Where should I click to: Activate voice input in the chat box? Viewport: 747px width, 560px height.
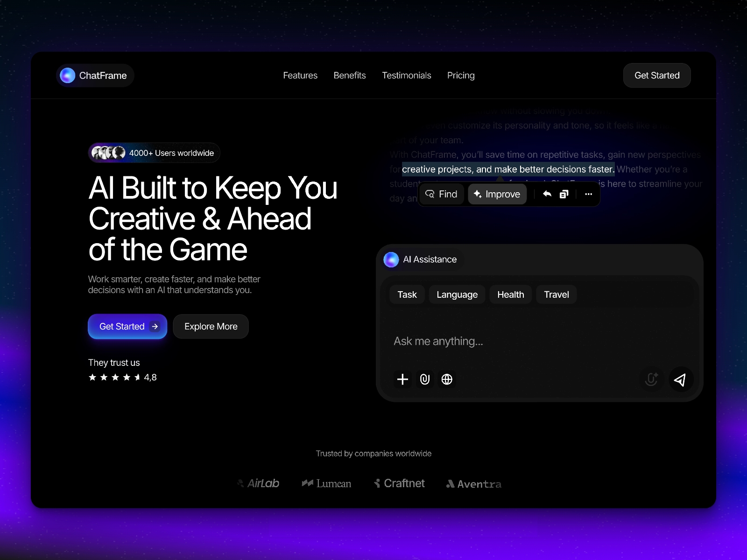coord(651,379)
